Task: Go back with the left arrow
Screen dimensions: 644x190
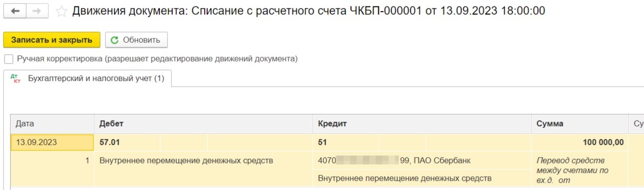Action: point(15,11)
